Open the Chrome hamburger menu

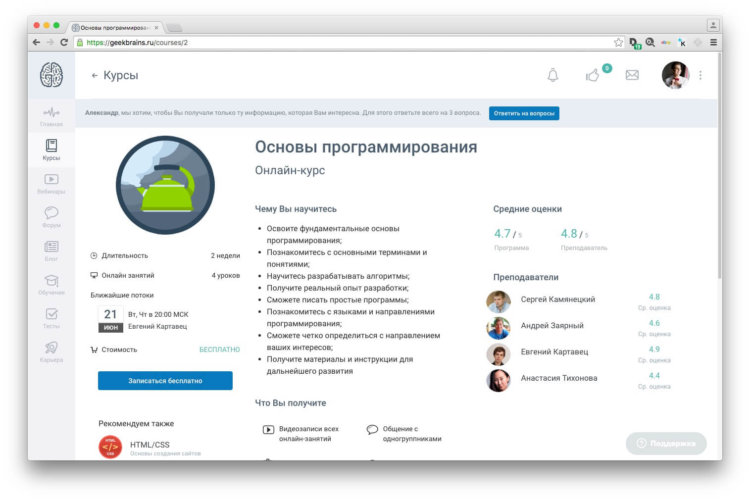(713, 43)
